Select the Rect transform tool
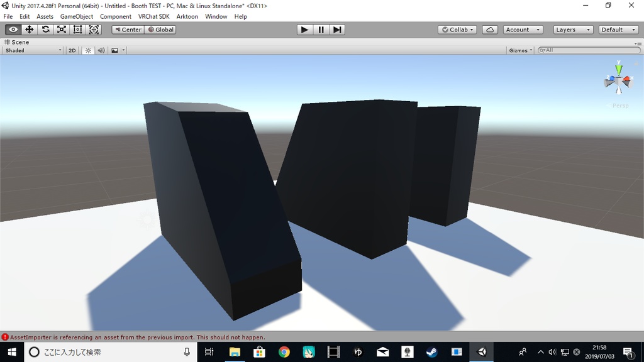644x362 pixels. [x=77, y=30]
